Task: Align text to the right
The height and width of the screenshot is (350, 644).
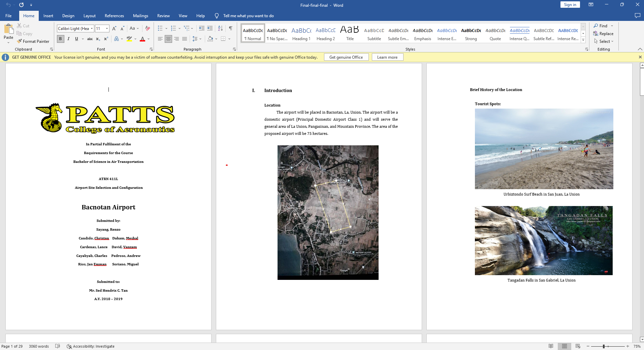Action: (x=176, y=39)
